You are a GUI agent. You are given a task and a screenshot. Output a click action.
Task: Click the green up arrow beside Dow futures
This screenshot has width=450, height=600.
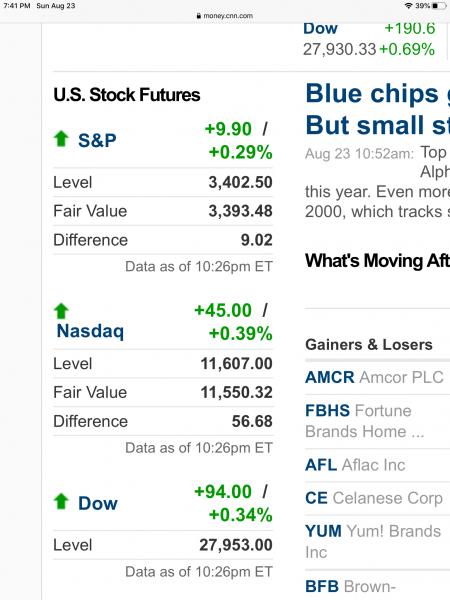(x=61, y=502)
